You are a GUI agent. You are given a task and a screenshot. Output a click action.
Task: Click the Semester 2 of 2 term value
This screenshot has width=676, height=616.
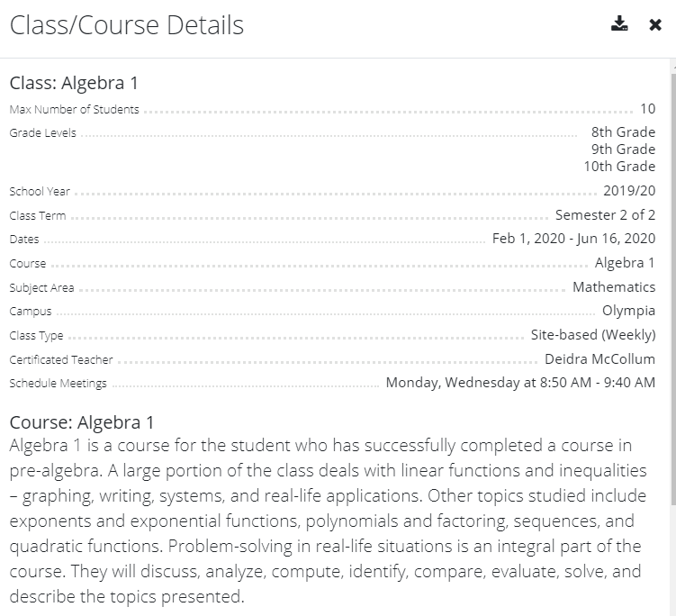coord(605,215)
